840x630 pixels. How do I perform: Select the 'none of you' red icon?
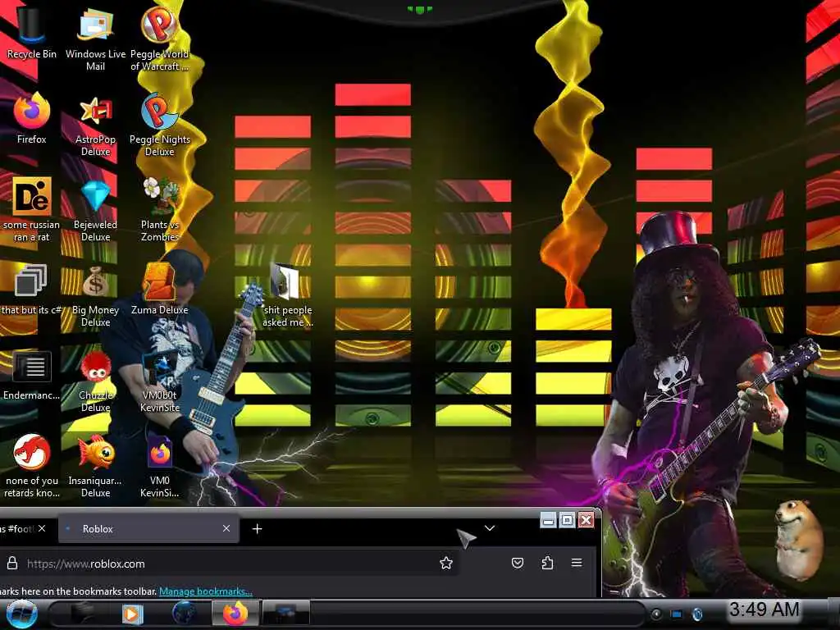[32, 466]
